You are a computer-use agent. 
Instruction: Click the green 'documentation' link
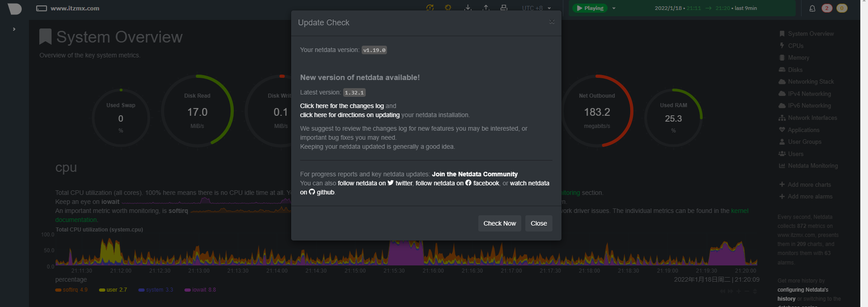click(76, 220)
